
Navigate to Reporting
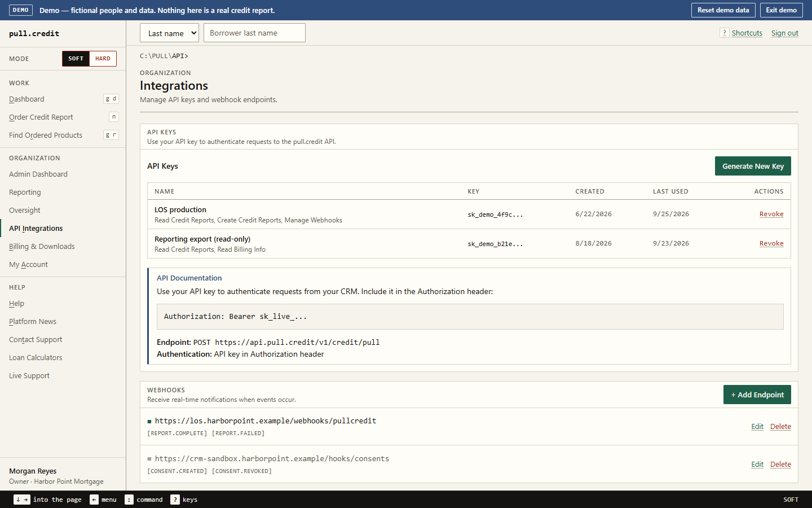tap(25, 192)
